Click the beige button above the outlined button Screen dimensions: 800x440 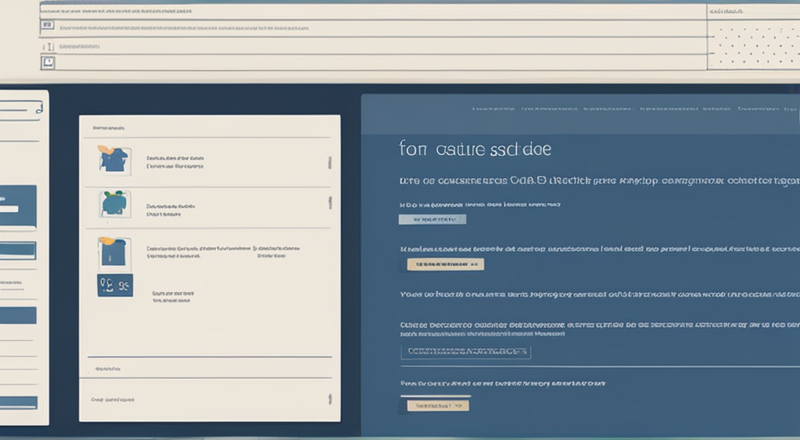445,264
